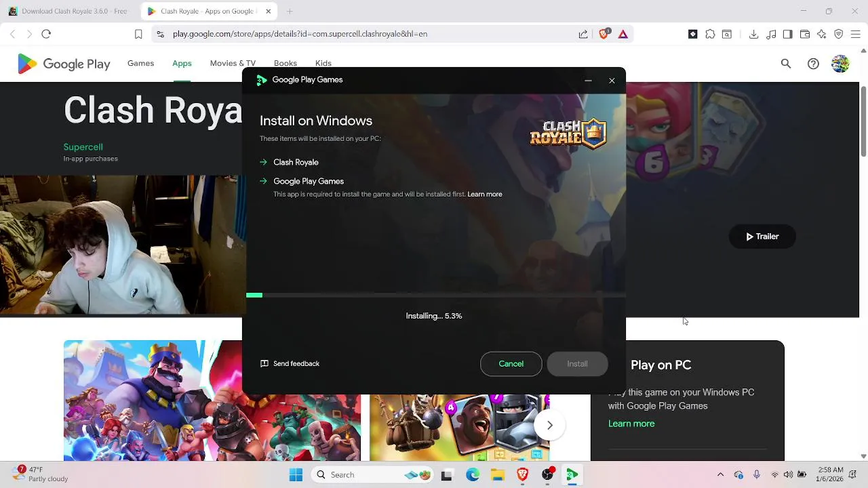Open the Google Play help question icon
The width and height of the screenshot is (868, 488).
pyautogui.click(x=813, y=64)
